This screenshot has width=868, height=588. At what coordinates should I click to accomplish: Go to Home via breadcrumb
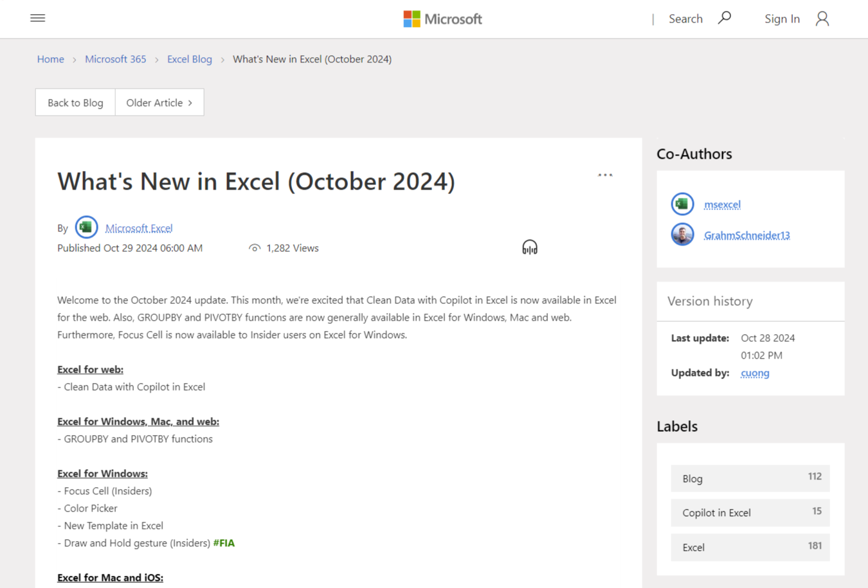pyautogui.click(x=50, y=58)
